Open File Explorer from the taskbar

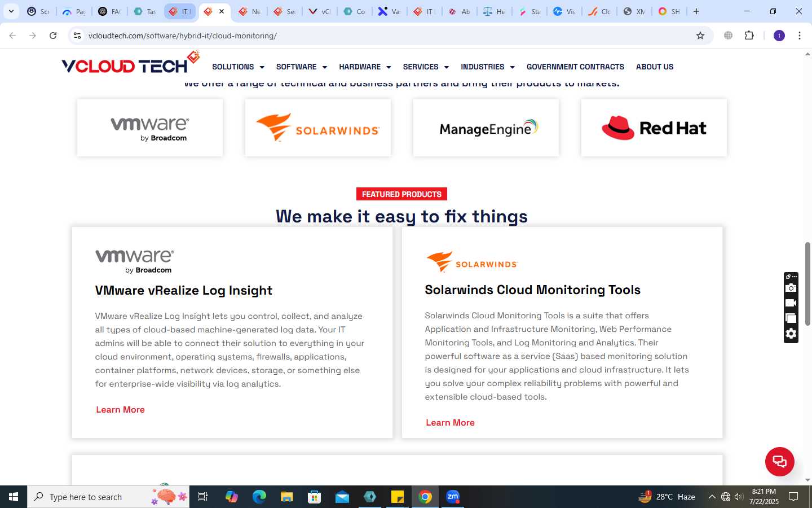286,497
